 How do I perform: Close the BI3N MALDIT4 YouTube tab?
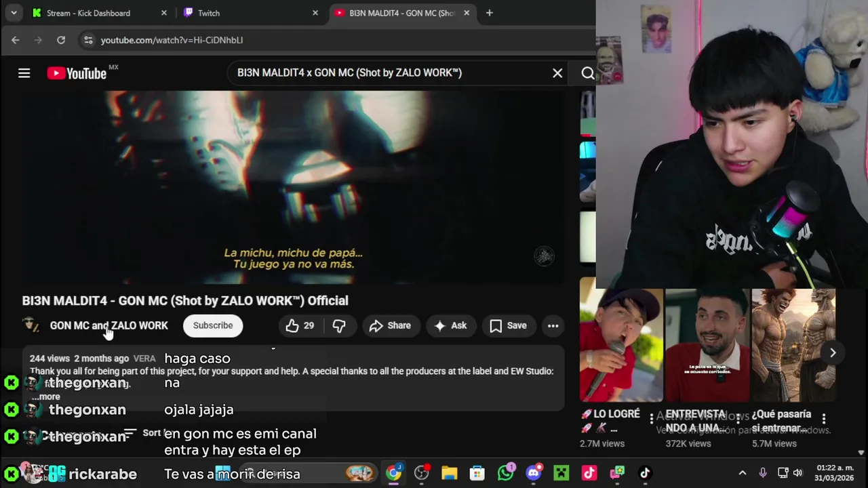[x=466, y=13]
